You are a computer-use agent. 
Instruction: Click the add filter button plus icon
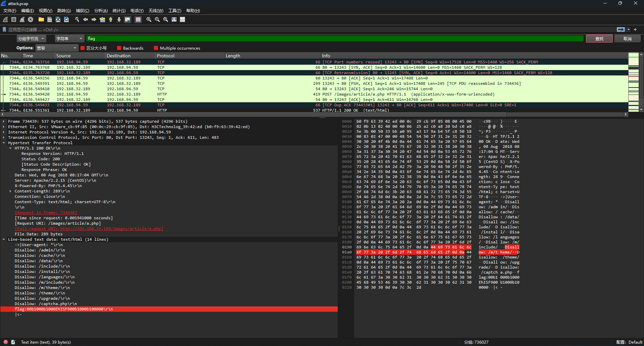pyautogui.click(x=635, y=30)
